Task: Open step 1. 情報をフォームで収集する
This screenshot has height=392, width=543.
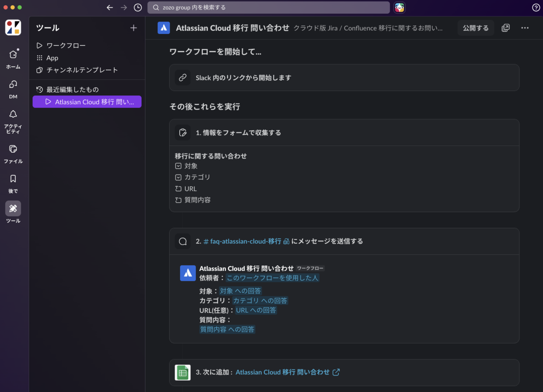Action: click(x=344, y=132)
